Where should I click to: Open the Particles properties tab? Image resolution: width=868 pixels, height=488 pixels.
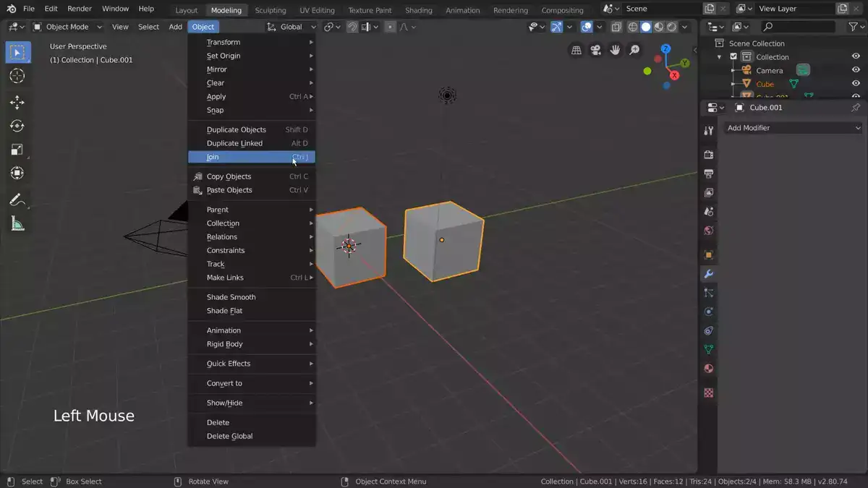pyautogui.click(x=709, y=293)
